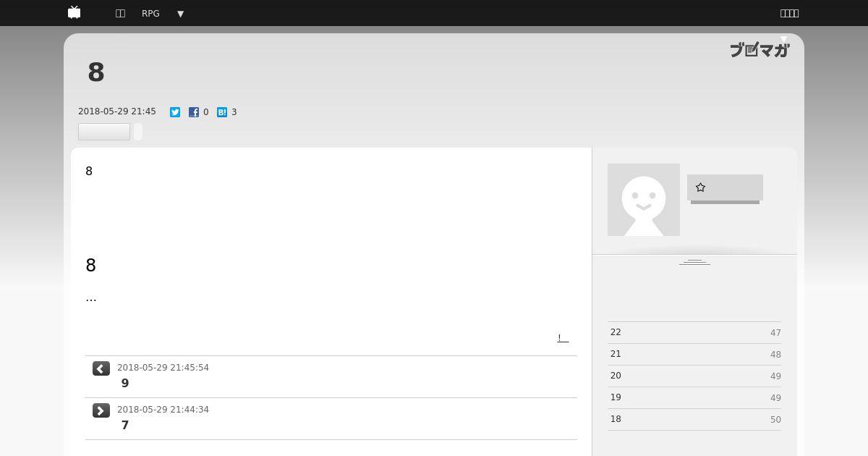
Task: Bookmark with the Hatena B! icon
Action: [x=222, y=112]
